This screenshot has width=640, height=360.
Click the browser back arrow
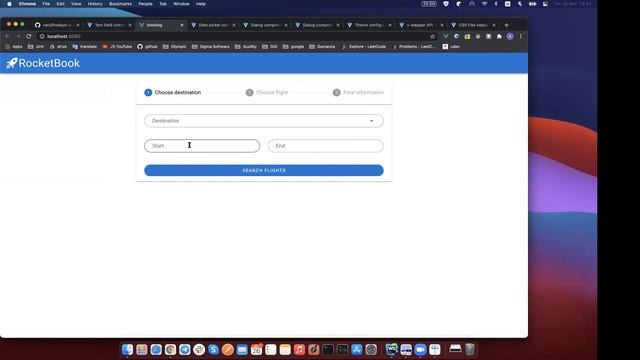(7, 36)
